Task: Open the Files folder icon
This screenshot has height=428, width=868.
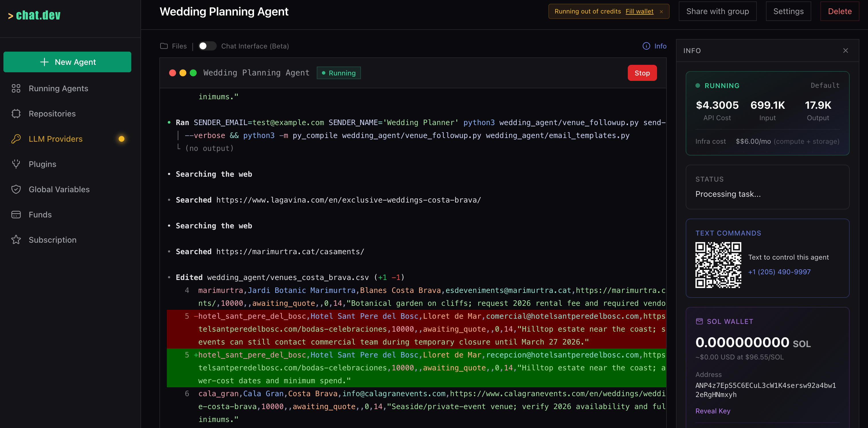Action: click(x=164, y=46)
